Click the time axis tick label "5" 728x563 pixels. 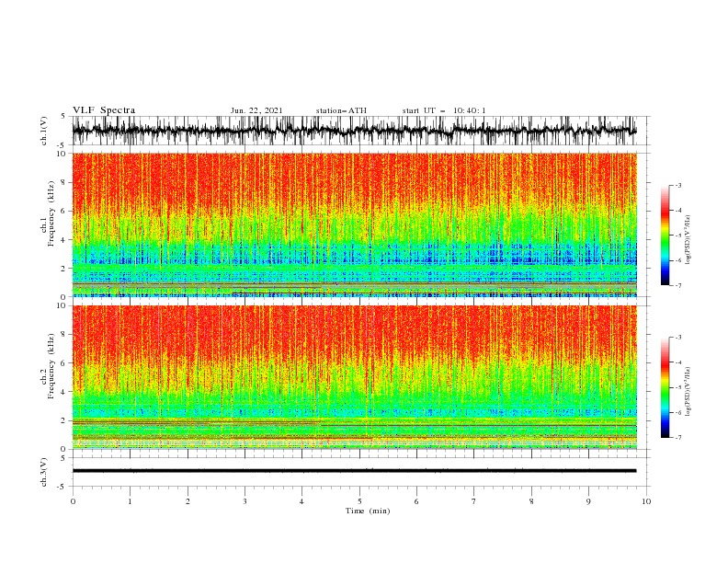tap(359, 501)
